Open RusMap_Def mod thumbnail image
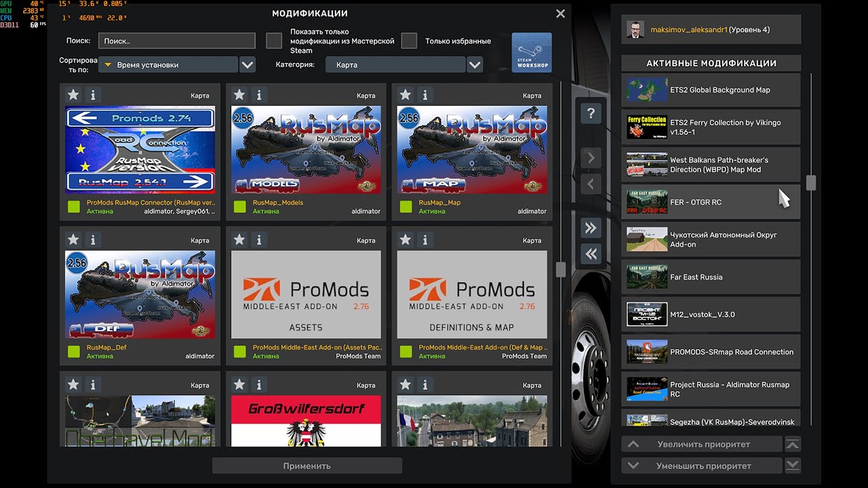This screenshot has width=868, height=488. [140, 295]
